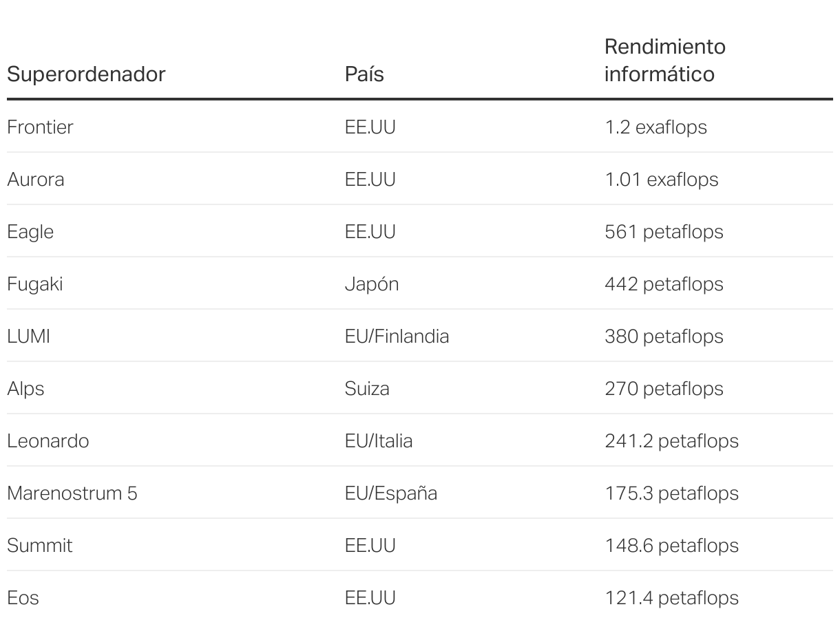840x629 pixels.
Task: Select the 1.2 exaflops cell
Action: tap(655, 127)
